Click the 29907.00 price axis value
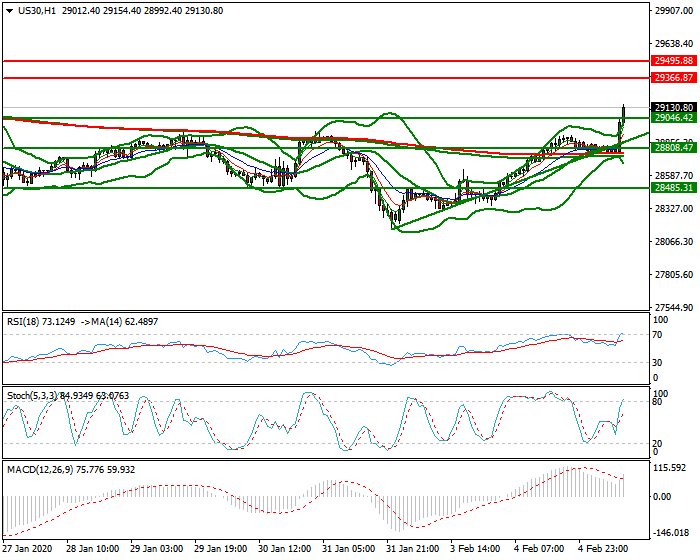The width and height of the screenshot is (700, 560). (674, 11)
